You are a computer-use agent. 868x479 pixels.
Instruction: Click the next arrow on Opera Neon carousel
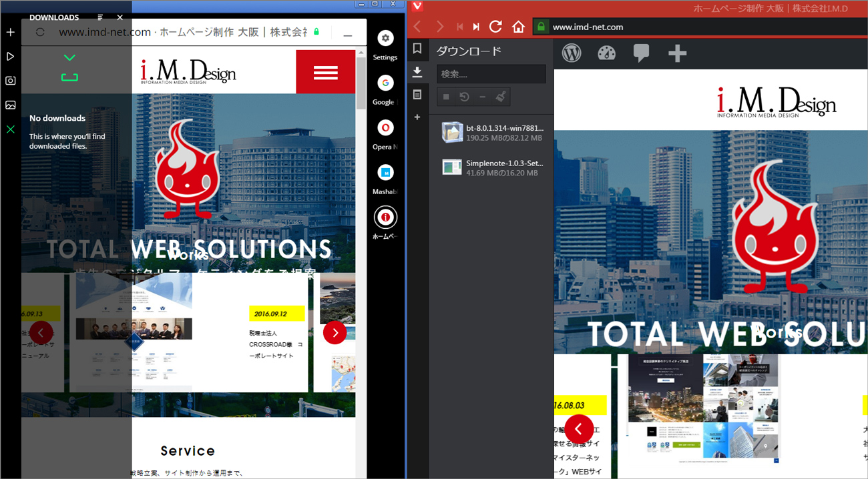(335, 332)
